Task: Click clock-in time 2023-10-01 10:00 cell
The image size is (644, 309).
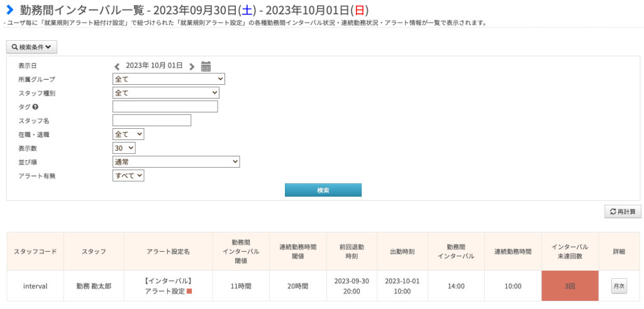Action: [x=402, y=286]
